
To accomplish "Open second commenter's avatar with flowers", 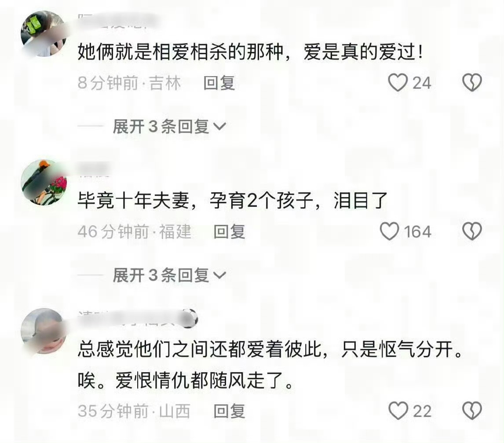I will [x=44, y=182].
